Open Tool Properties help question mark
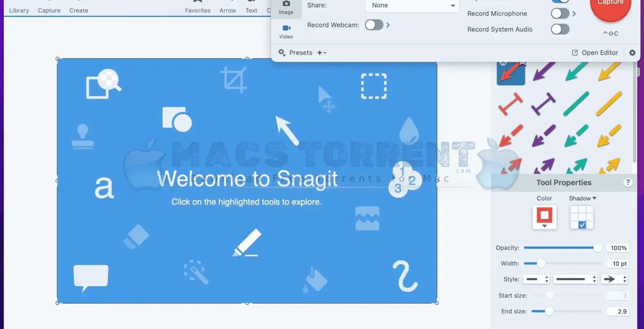644x329 pixels. click(627, 182)
